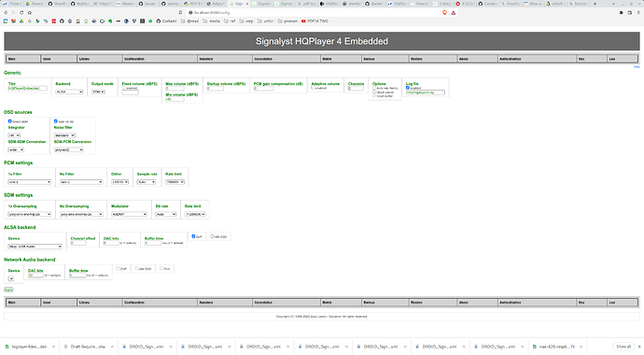This screenshot has width=644, height=355.
Task: Open the Noise filter dropdown
Action: coord(64,135)
